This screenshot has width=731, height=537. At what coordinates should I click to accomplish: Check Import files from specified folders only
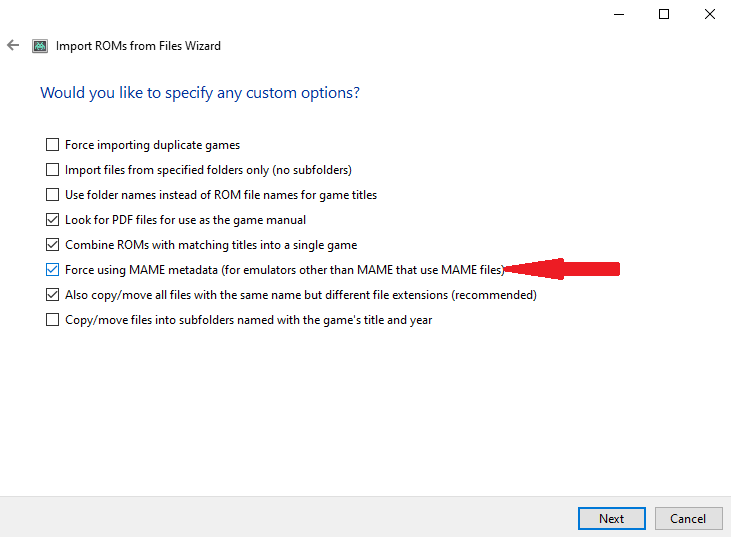click(52, 170)
